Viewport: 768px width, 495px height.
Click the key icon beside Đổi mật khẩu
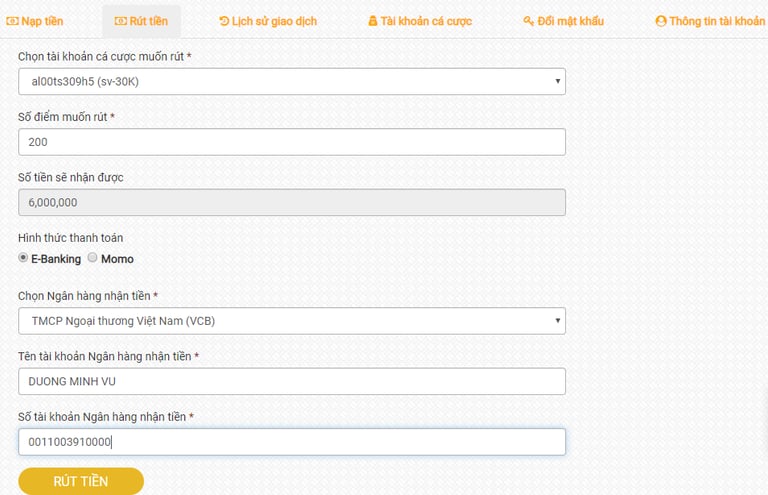point(529,21)
